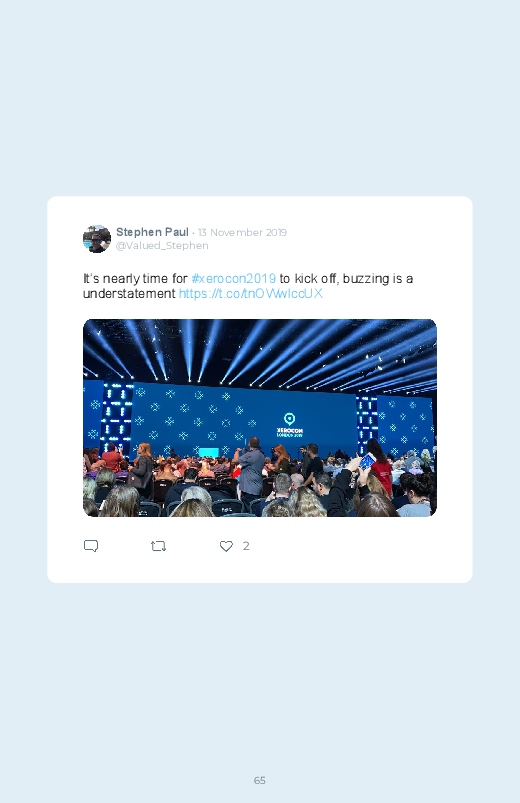Click the words "It's nearly time for"
The width and height of the screenshot is (520, 803).
(135, 279)
